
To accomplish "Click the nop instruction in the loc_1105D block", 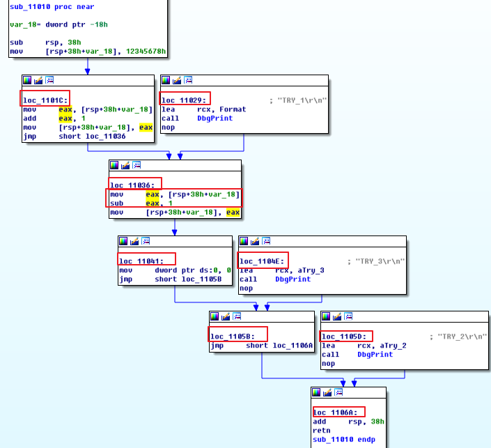I will [x=328, y=364].
